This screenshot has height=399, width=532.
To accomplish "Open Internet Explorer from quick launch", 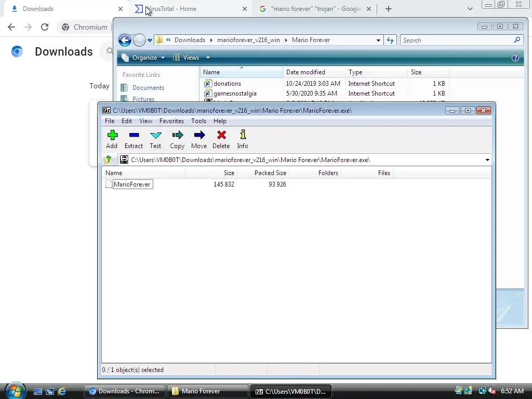I will (x=62, y=391).
